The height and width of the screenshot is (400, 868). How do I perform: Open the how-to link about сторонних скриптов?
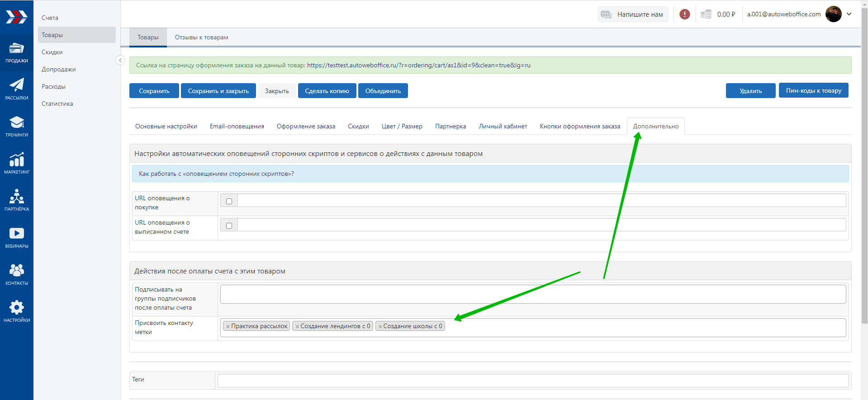point(216,174)
